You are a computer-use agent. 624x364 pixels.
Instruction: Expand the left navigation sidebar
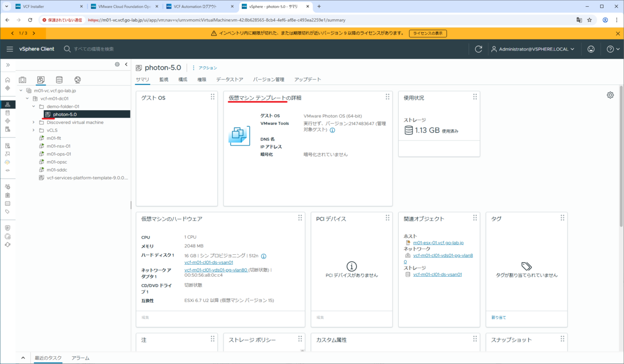tap(8, 64)
